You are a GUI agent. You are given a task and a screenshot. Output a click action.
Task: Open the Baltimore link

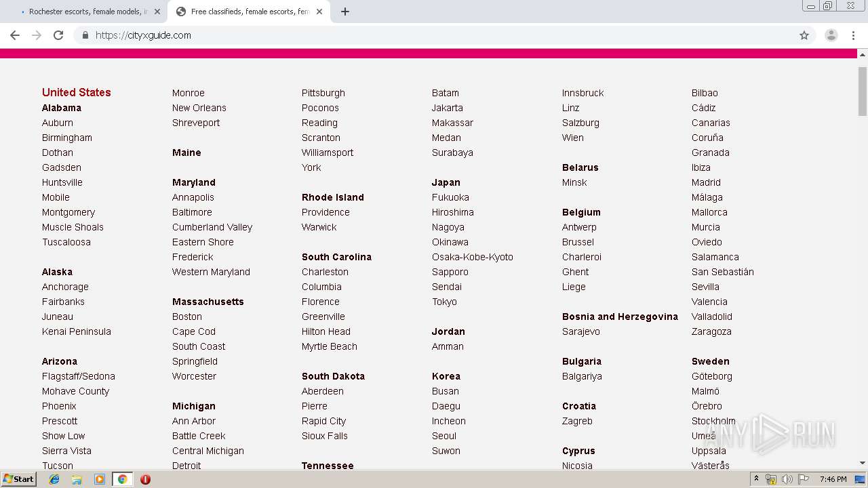click(192, 212)
